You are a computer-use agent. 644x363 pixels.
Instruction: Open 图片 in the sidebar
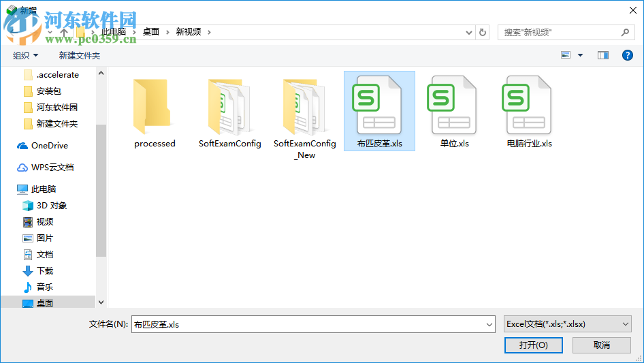(x=38, y=238)
